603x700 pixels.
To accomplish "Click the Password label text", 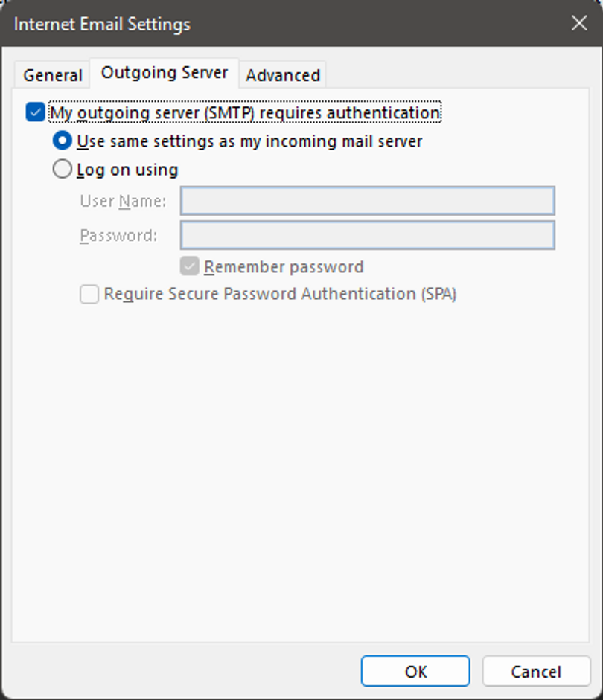I will pos(118,236).
